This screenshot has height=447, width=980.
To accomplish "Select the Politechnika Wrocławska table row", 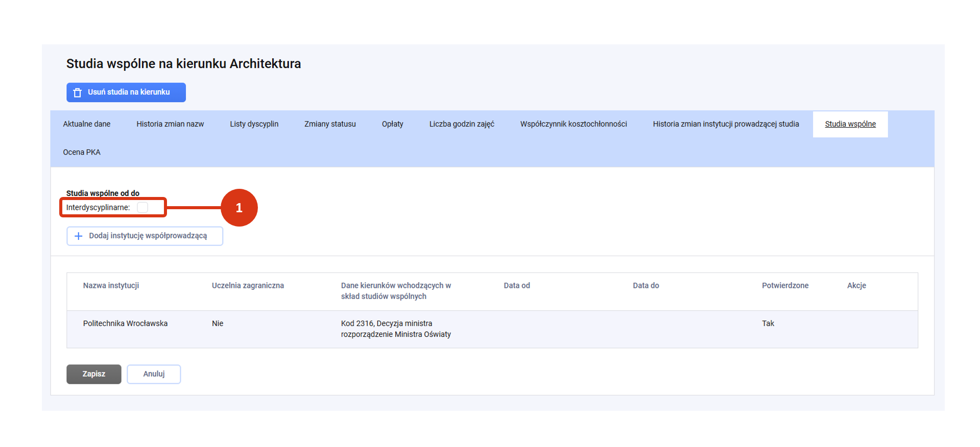I will point(492,329).
